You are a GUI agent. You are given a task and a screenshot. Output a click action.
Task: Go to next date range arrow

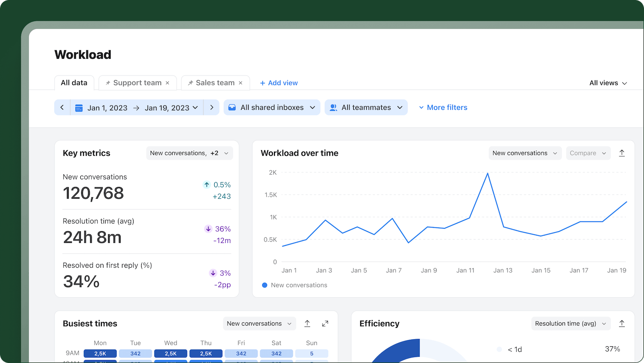tap(212, 108)
